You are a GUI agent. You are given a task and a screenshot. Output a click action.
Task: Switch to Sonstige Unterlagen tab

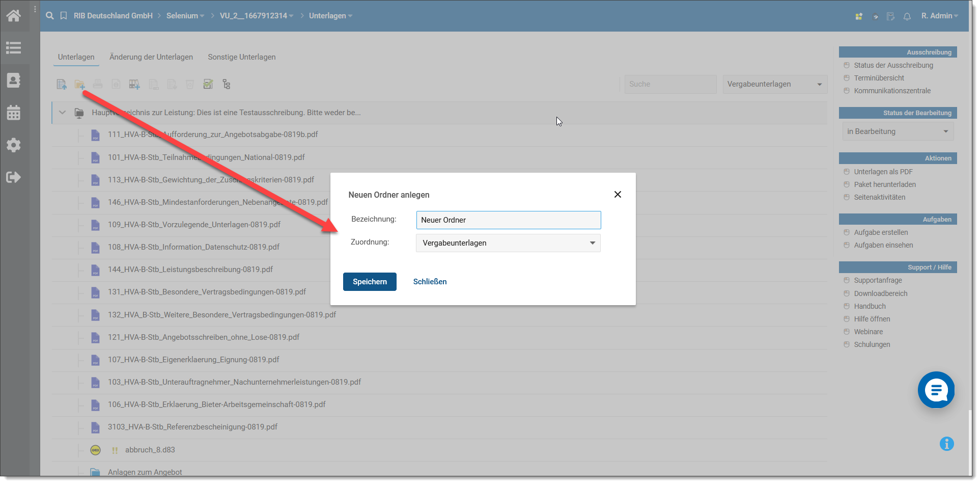[242, 57]
